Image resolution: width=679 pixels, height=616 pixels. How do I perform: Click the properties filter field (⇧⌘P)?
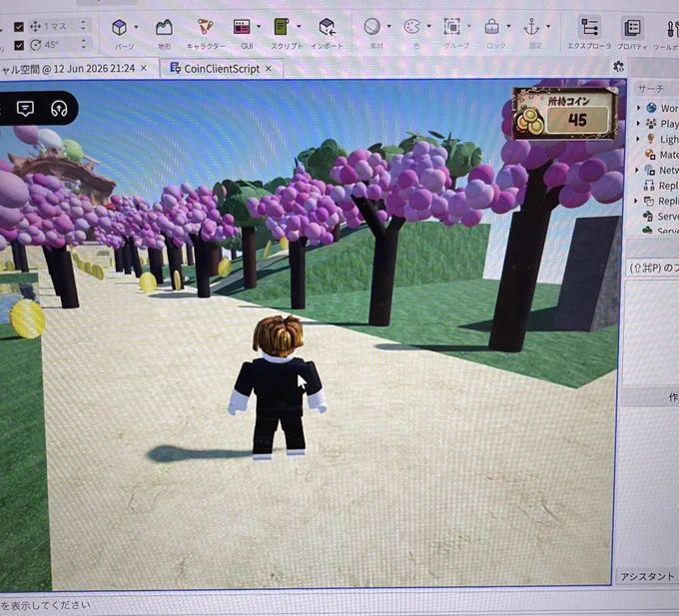pos(653,268)
